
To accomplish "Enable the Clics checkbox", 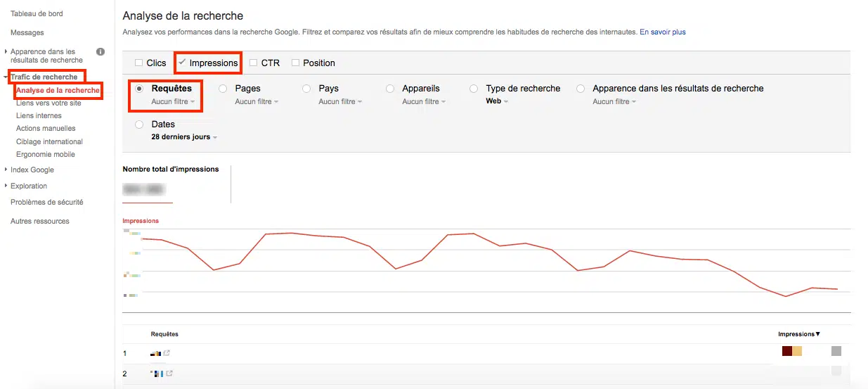I will (x=138, y=63).
